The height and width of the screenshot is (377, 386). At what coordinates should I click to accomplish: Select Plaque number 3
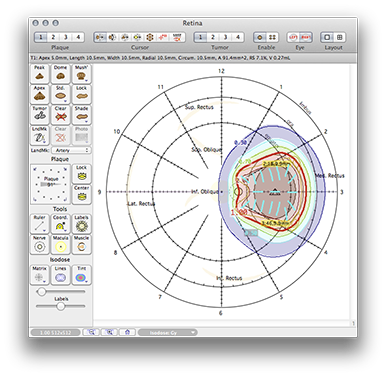click(66, 37)
